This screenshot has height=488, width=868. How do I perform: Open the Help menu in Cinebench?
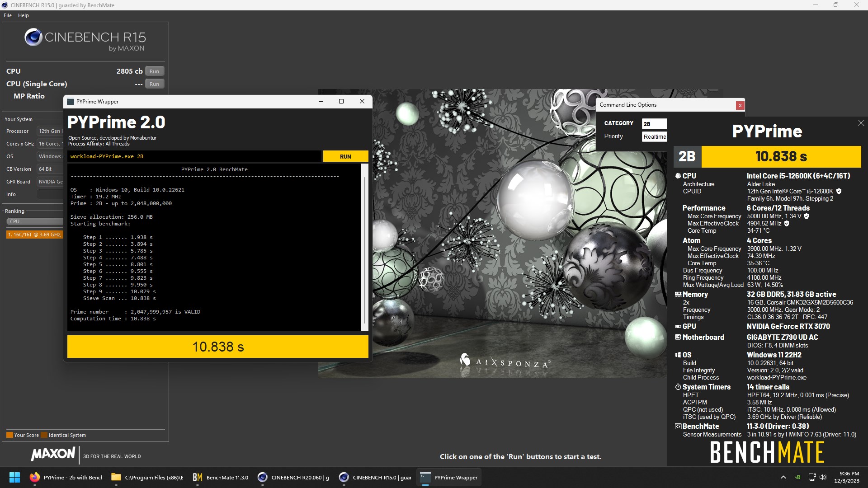(24, 15)
